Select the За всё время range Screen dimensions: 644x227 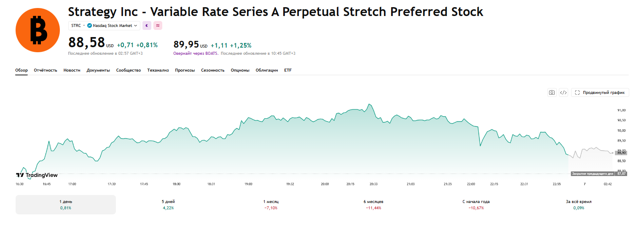click(579, 205)
